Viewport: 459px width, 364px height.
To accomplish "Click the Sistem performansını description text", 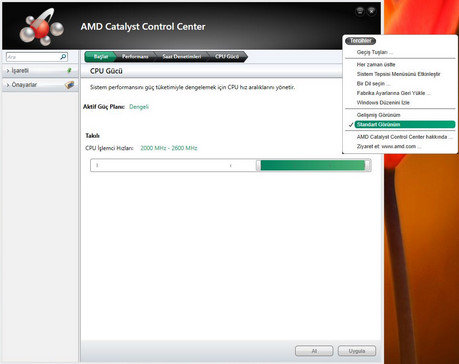I will pos(193,87).
